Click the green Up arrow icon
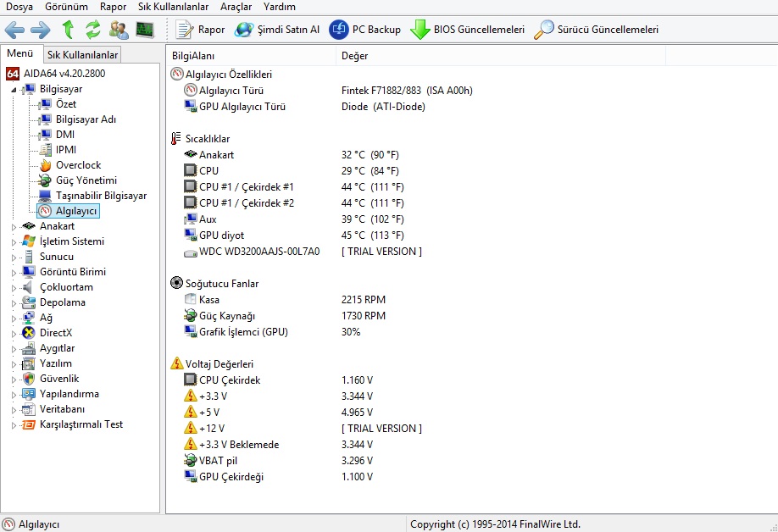 pos(68,30)
